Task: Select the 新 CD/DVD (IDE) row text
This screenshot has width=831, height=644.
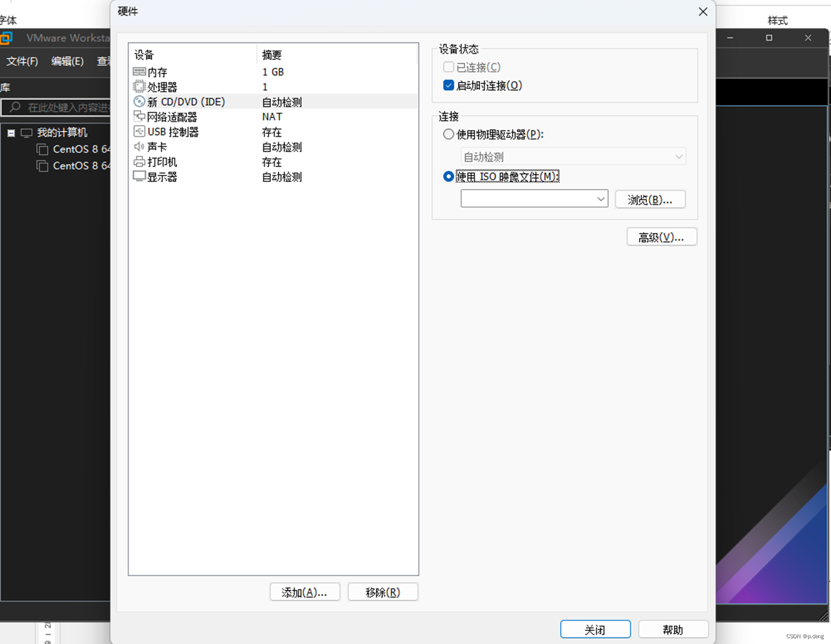Action: pyautogui.click(x=186, y=102)
